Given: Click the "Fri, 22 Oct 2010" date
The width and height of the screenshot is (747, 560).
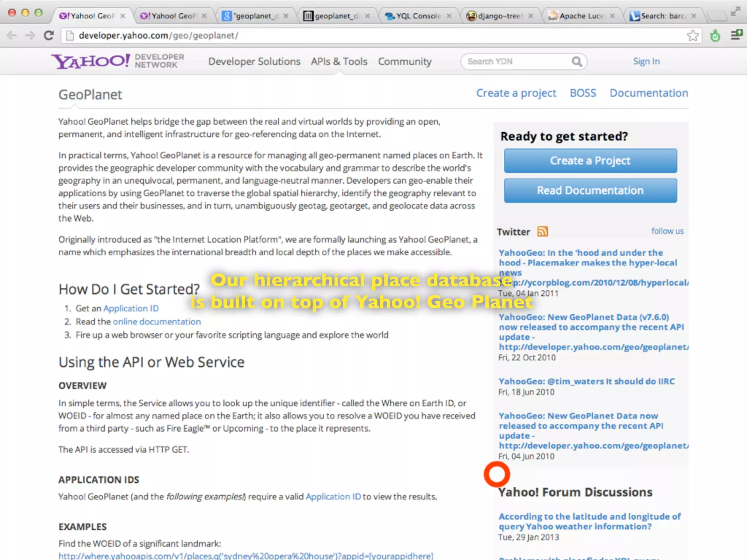Looking at the screenshot, I should click(x=527, y=358).
